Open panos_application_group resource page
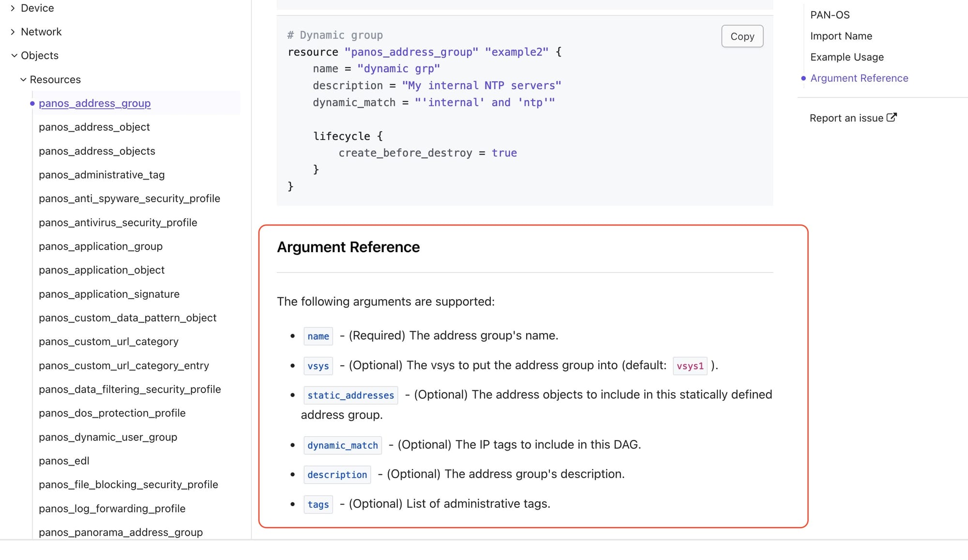The image size is (968, 560). (x=100, y=246)
